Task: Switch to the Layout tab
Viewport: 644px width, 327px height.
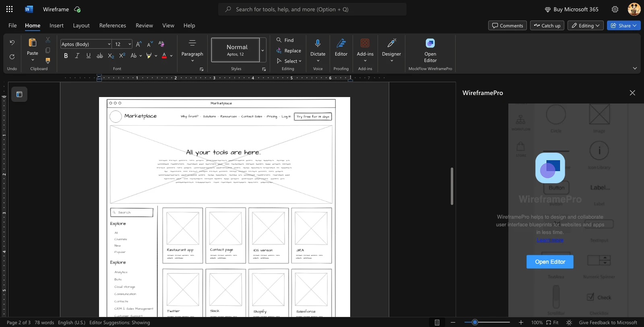Action: tap(81, 25)
